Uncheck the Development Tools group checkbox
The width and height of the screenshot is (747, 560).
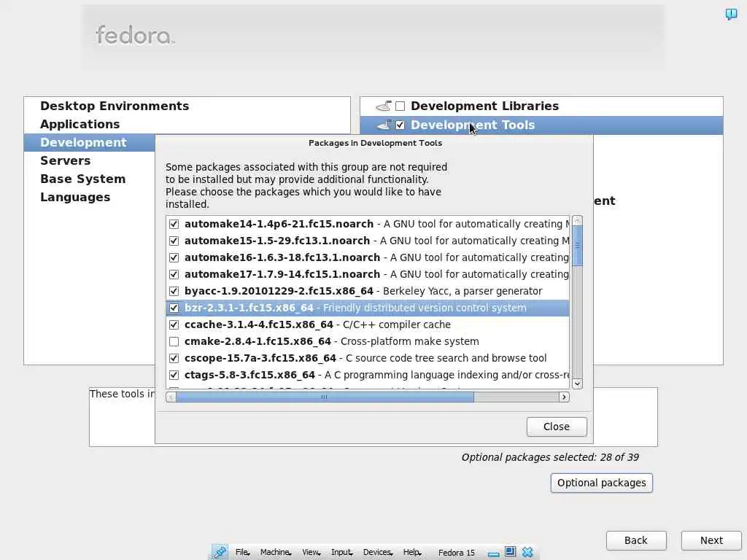pyautogui.click(x=400, y=125)
